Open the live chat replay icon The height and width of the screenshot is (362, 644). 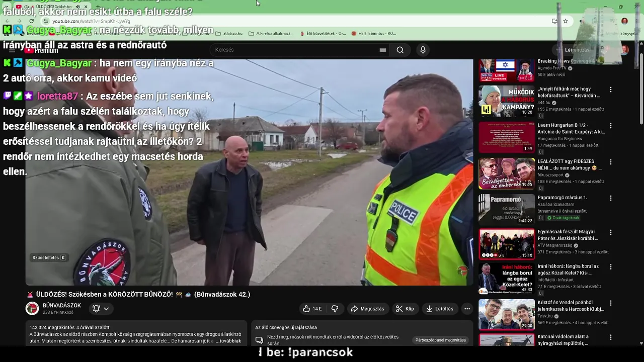[x=259, y=340]
